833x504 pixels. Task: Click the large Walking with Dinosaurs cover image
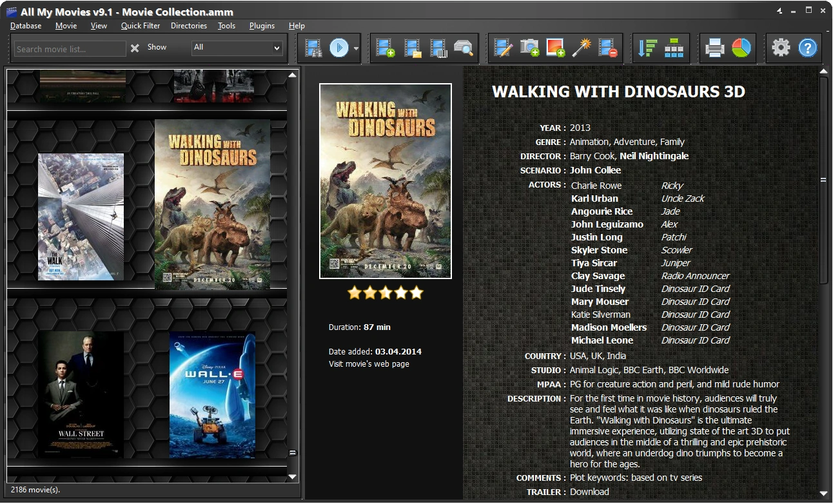tap(386, 181)
